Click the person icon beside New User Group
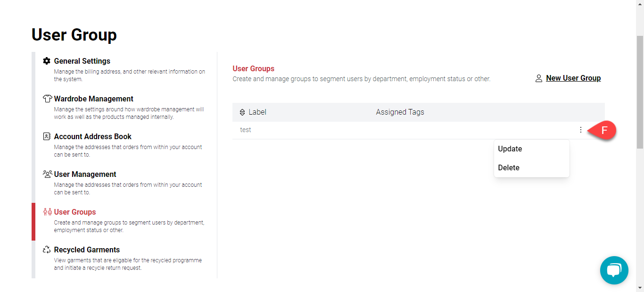The image size is (644, 292). coord(539,78)
